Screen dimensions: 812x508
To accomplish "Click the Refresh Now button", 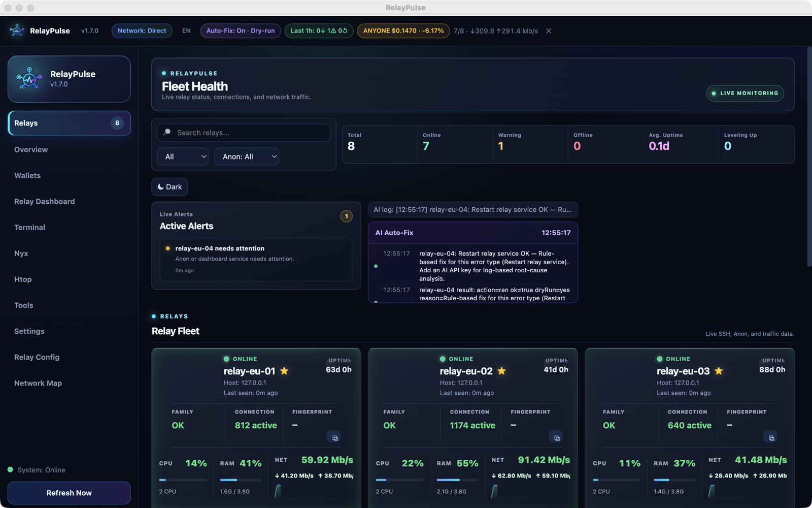I will [69, 493].
